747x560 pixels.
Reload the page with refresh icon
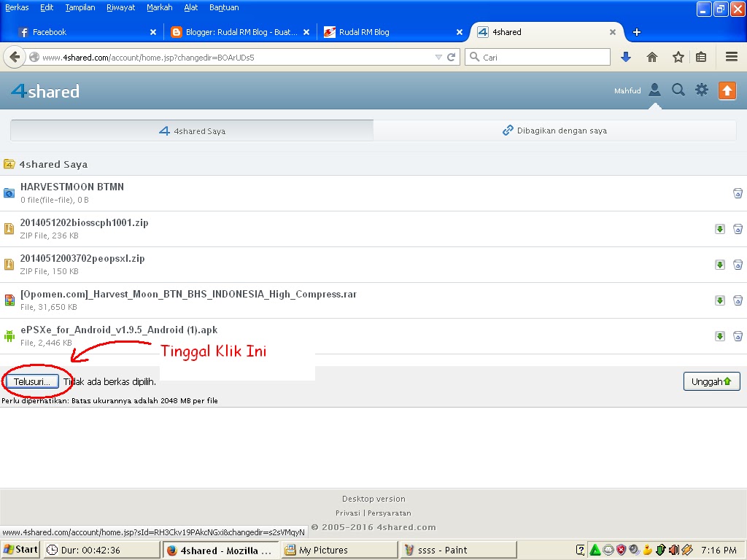(451, 57)
